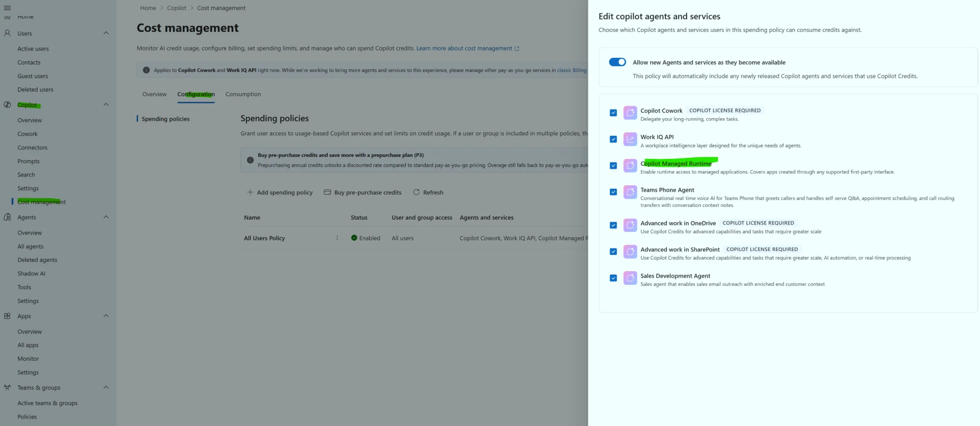
Task: Click the Agents icon in sidebar
Action: pos(7,217)
